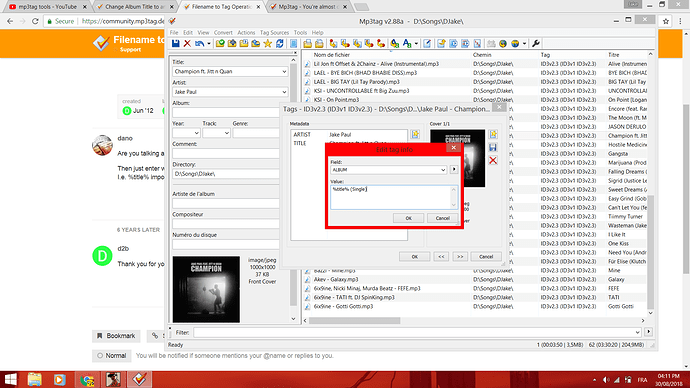The image size is (690, 388).
Task: Open File Explorer from the taskbar
Action: (35, 379)
